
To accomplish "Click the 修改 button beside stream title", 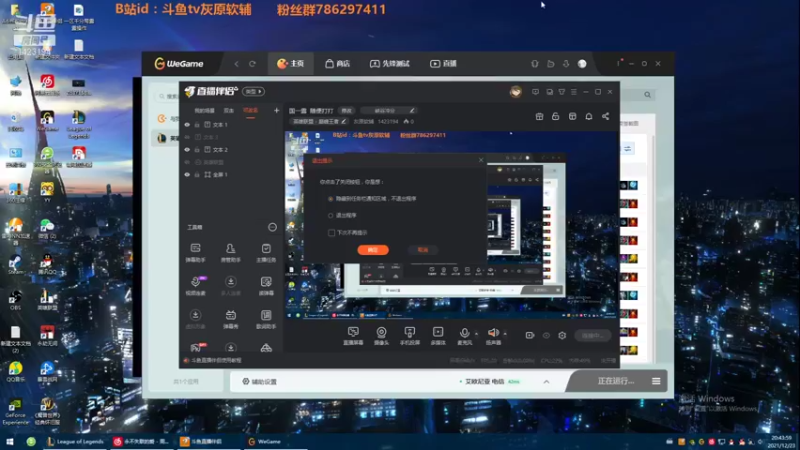I will 347,110.
